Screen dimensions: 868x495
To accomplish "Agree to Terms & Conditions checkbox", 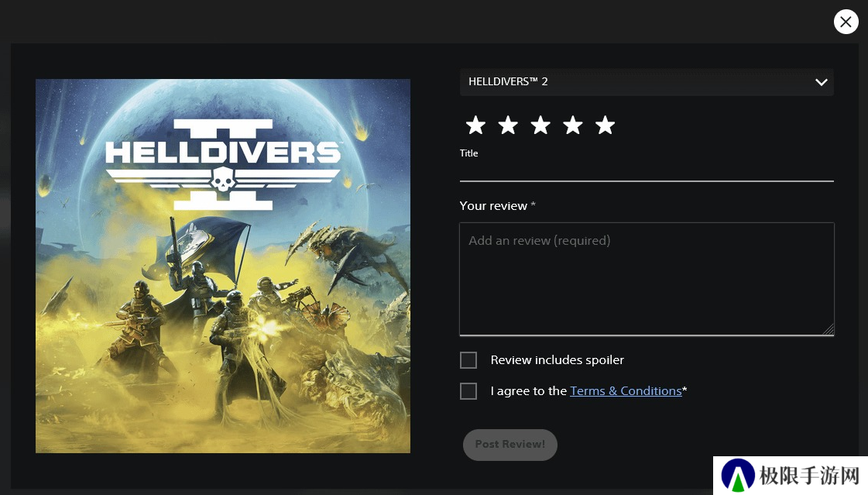I will (468, 391).
